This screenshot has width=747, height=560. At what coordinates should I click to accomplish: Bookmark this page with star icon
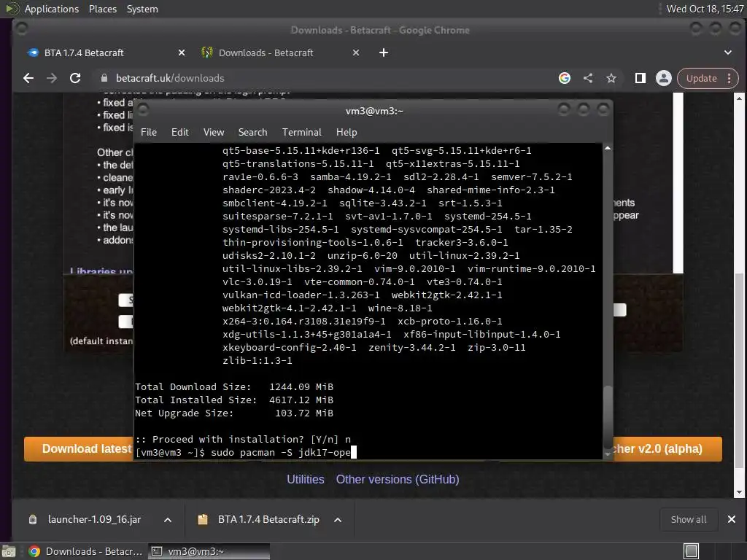click(611, 78)
